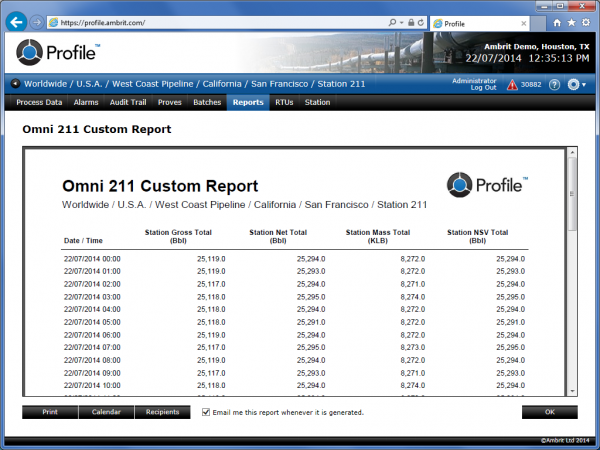This screenshot has height=450, width=600.
Task: Select the Reports tab
Action: tap(248, 102)
